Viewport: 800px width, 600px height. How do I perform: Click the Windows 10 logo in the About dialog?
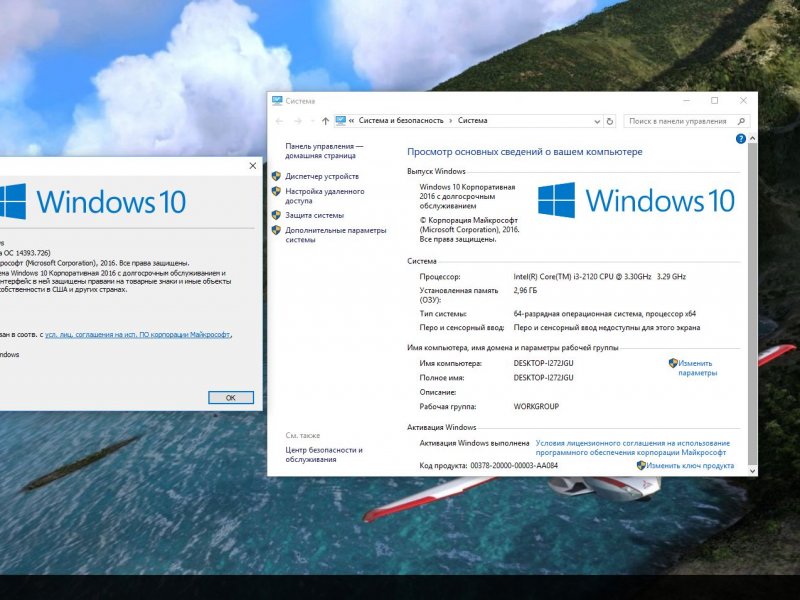pos(92,201)
